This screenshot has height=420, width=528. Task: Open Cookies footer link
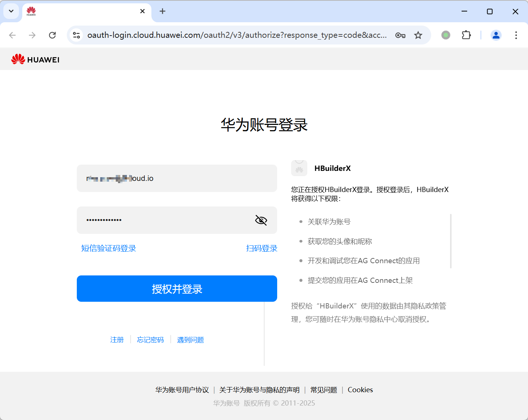tap(360, 390)
